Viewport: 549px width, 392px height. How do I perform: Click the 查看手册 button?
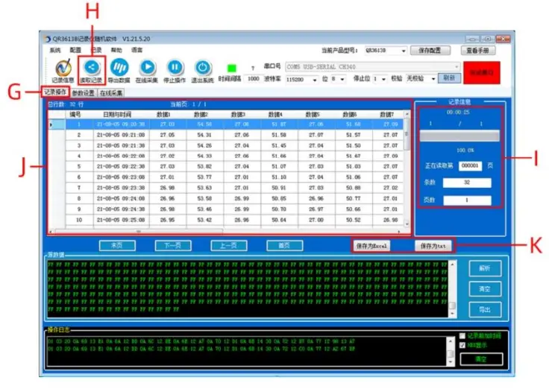click(x=477, y=51)
